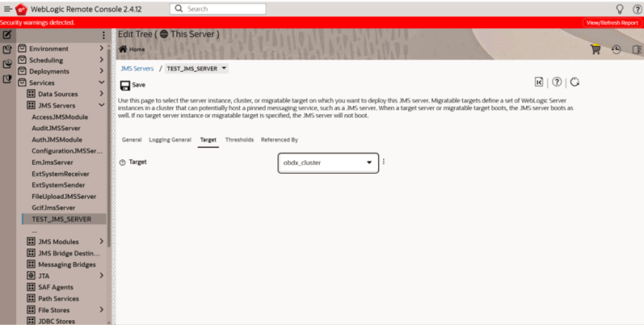
Task: Expand the File Stores node chevron
Action: (102, 310)
